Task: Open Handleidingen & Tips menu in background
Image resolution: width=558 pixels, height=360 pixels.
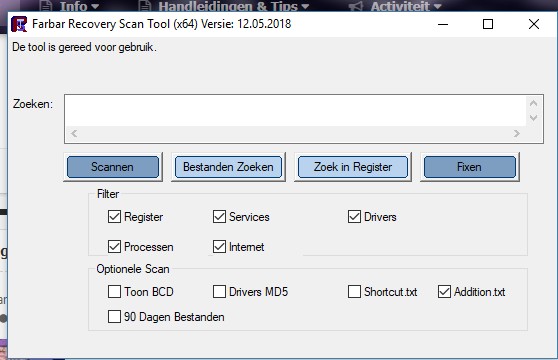Action: [224, 6]
